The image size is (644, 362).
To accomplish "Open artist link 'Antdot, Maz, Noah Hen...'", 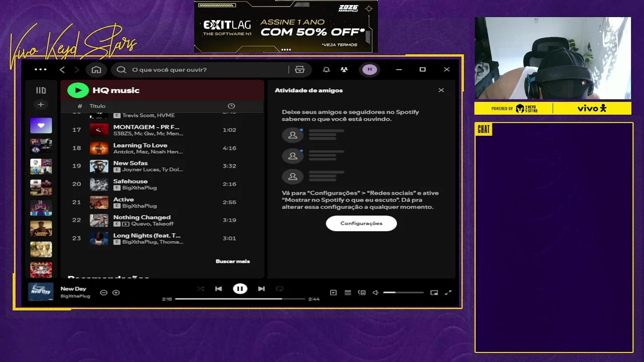I will (x=148, y=152).
